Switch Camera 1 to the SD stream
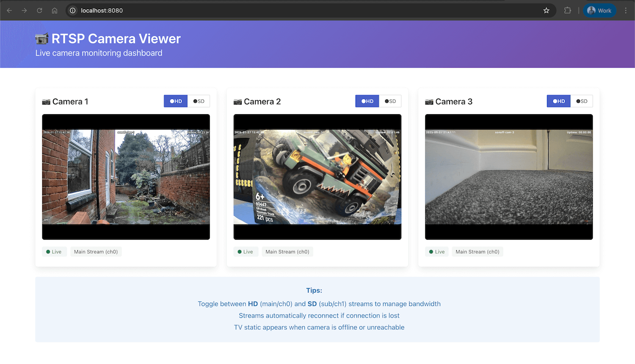 [x=199, y=101]
